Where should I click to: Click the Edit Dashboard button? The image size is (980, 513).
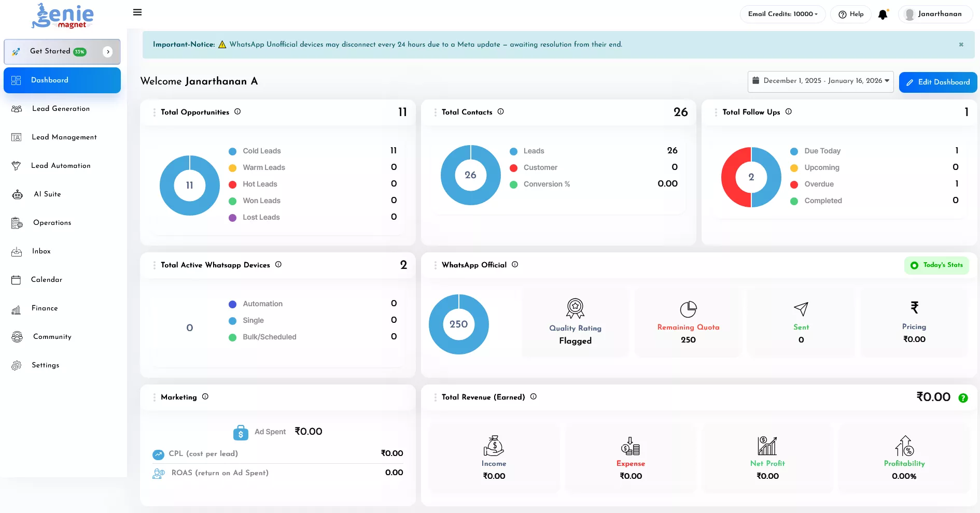(x=937, y=82)
